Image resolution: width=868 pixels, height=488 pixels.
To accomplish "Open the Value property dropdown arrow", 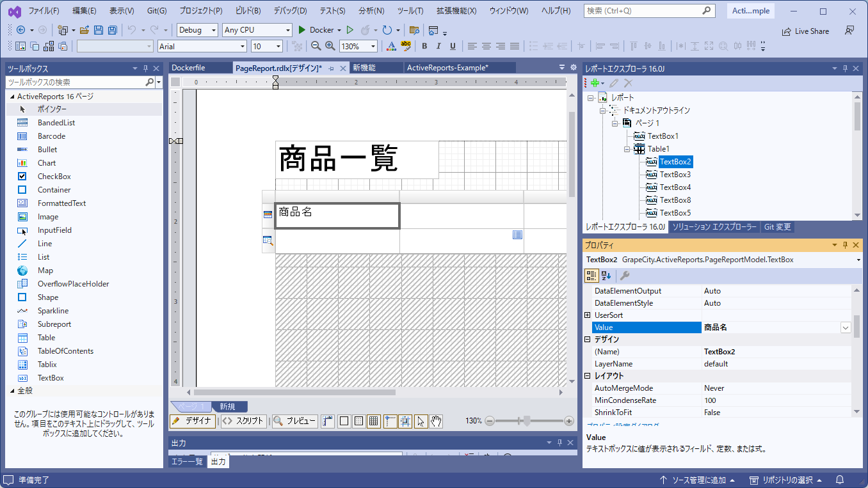I will [x=845, y=327].
